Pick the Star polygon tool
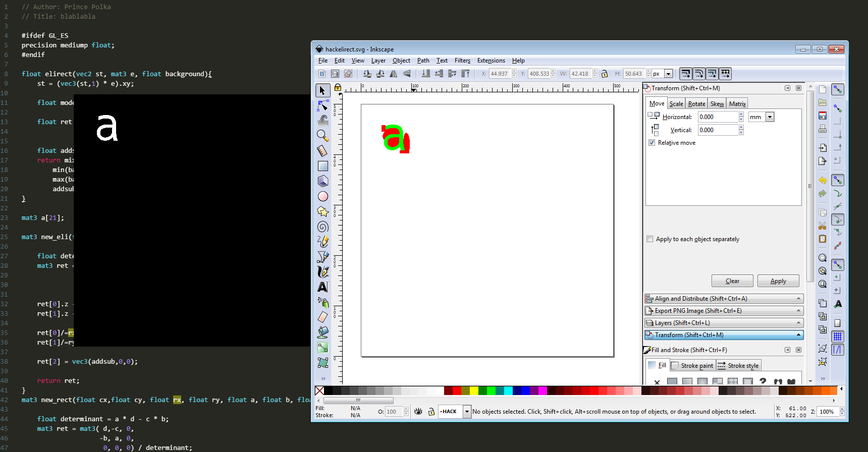The height and width of the screenshot is (452, 868). [322, 211]
